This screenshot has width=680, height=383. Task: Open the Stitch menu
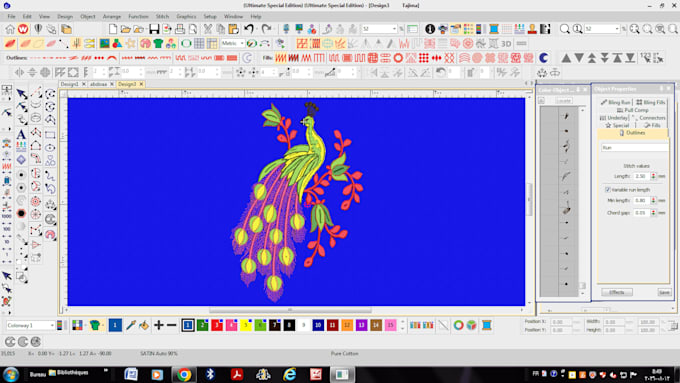pyautogui.click(x=162, y=16)
